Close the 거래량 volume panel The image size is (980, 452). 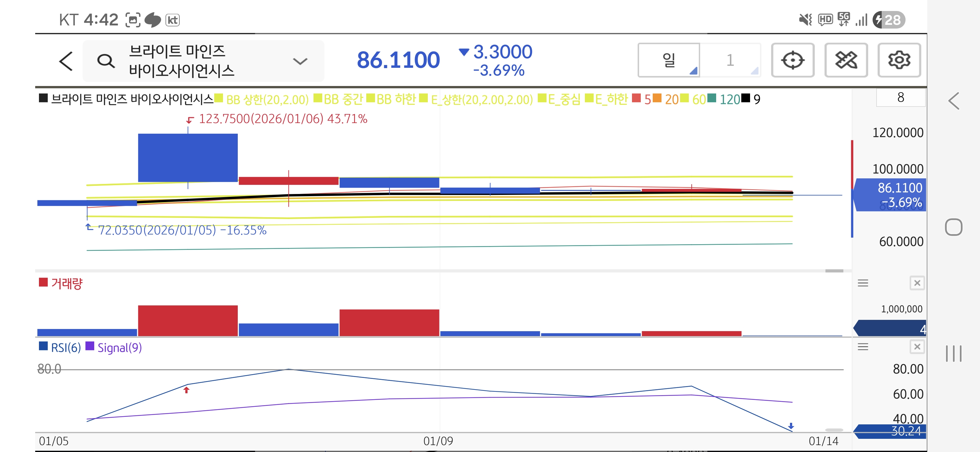[x=917, y=283]
